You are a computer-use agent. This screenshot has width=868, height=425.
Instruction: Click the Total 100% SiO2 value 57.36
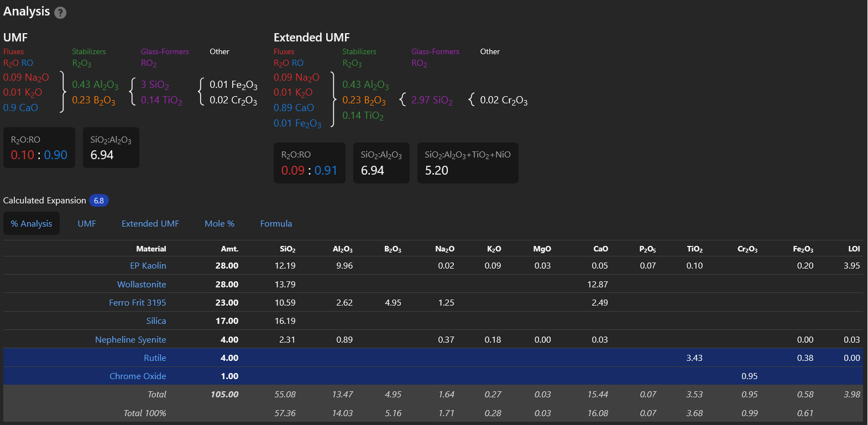[x=285, y=413]
